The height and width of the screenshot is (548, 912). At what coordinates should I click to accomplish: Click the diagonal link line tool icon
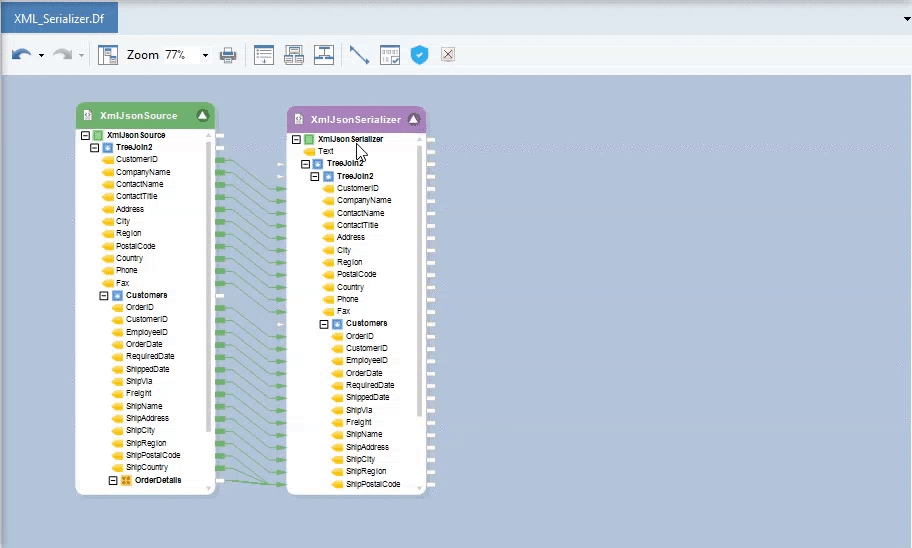click(x=359, y=55)
